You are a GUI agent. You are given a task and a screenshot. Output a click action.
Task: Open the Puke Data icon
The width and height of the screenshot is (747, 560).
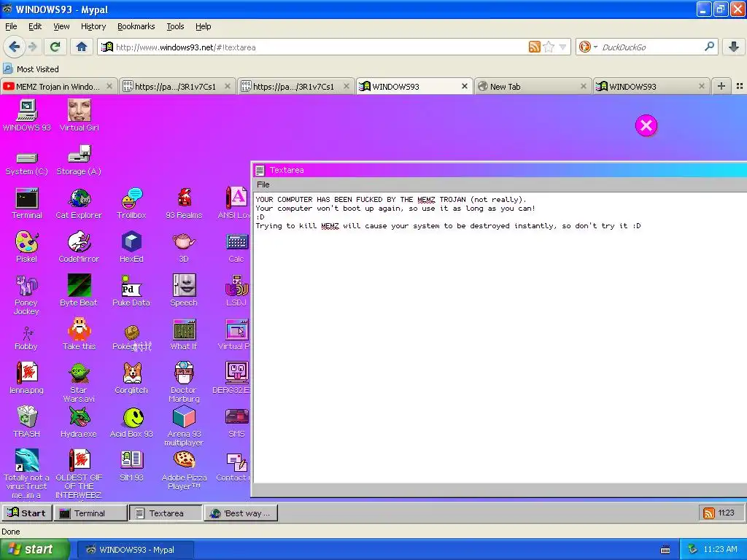pyautogui.click(x=131, y=290)
